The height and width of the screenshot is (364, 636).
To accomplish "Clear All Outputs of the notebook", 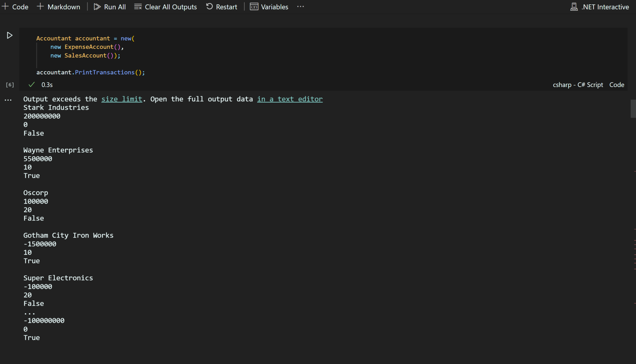I will 165,7.
